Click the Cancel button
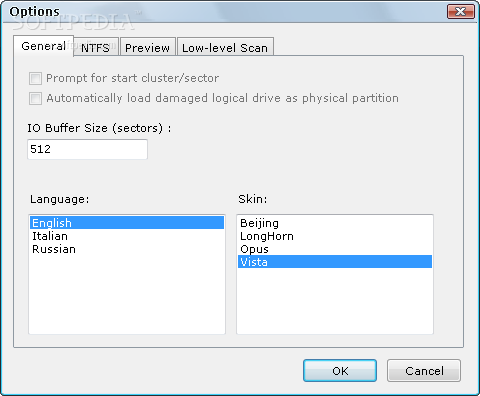This screenshot has width=480, height=396. (x=424, y=371)
